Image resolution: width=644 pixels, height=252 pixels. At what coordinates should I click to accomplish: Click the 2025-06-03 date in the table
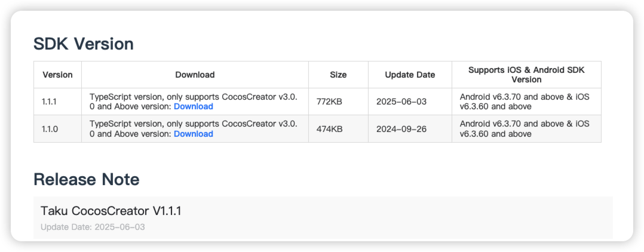click(401, 102)
